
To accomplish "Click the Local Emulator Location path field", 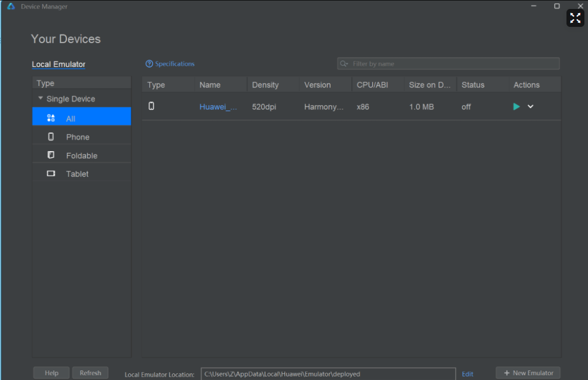I will [x=328, y=374].
